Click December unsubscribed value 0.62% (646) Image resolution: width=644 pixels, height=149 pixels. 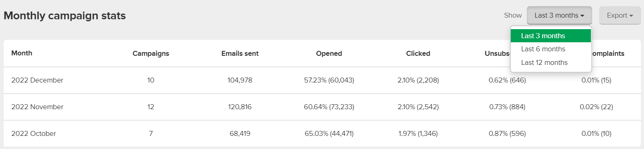(x=507, y=80)
